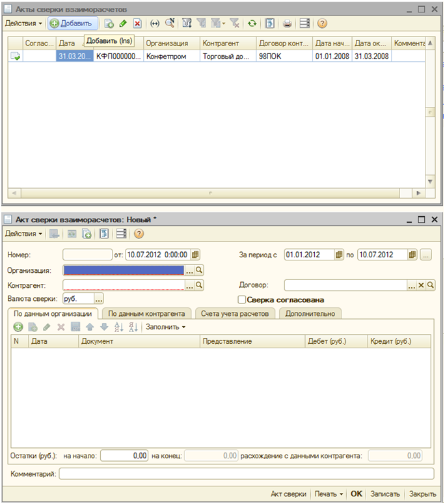Click the list's horizontal scrollbar

click(x=209, y=193)
